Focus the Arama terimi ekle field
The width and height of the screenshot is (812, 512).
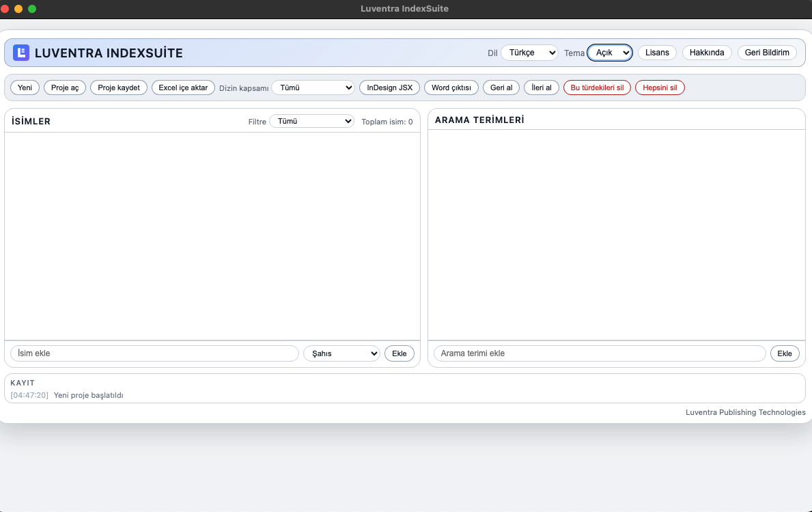pyautogui.click(x=600, y=353)
